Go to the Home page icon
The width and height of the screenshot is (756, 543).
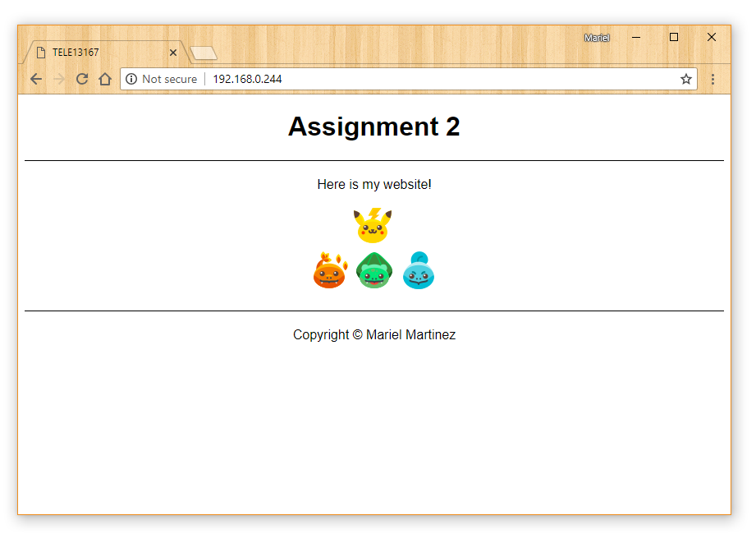pyautogui.click(x=105, y=79)
